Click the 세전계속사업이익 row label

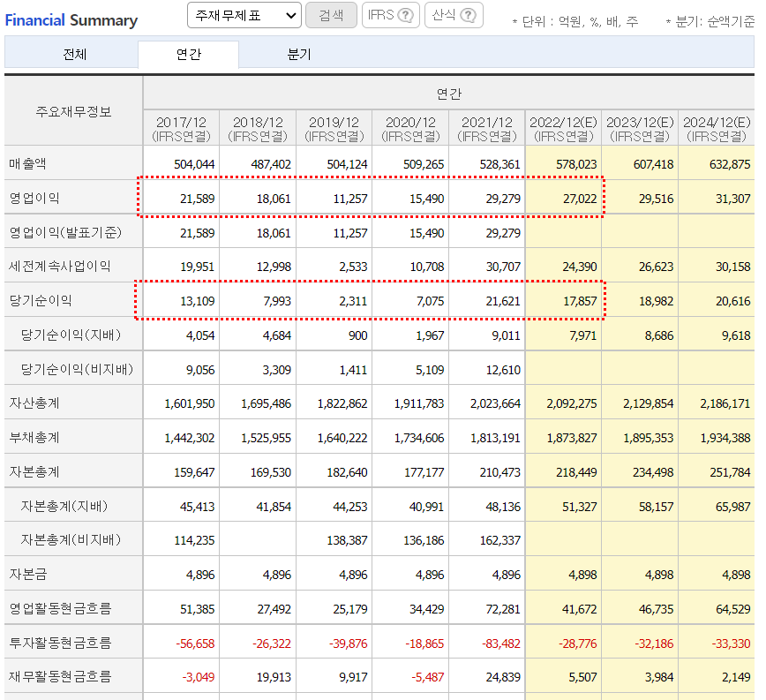[x=60, y=267]
